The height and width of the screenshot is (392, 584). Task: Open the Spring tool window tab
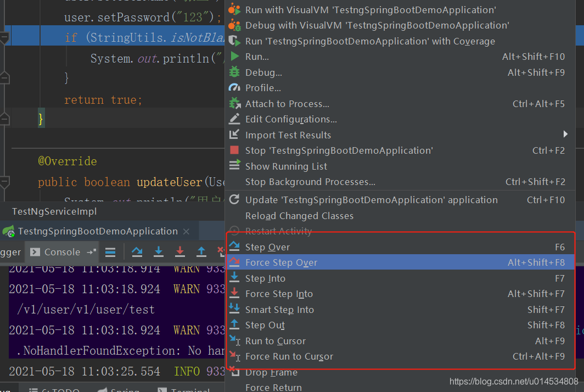click(119, 389)
